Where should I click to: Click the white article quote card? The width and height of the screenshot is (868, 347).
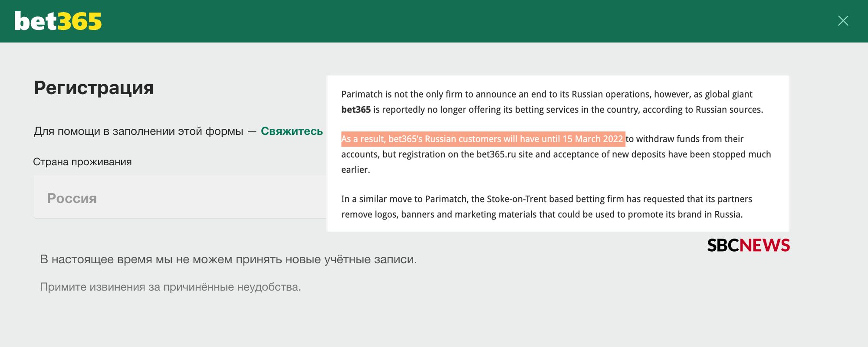558,154
